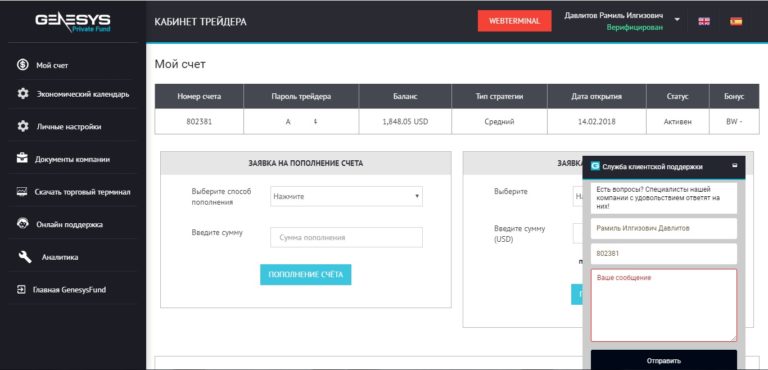Click the Баланс column header
The image size is (768, 370).
pos(405,97)
